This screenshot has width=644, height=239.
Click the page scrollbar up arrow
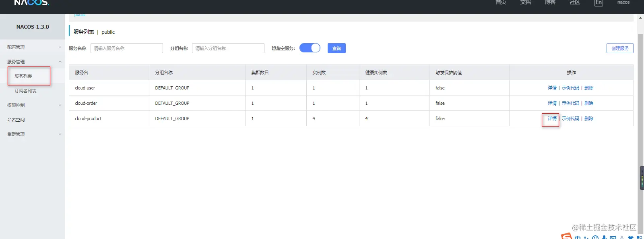(x=640, y=18)
